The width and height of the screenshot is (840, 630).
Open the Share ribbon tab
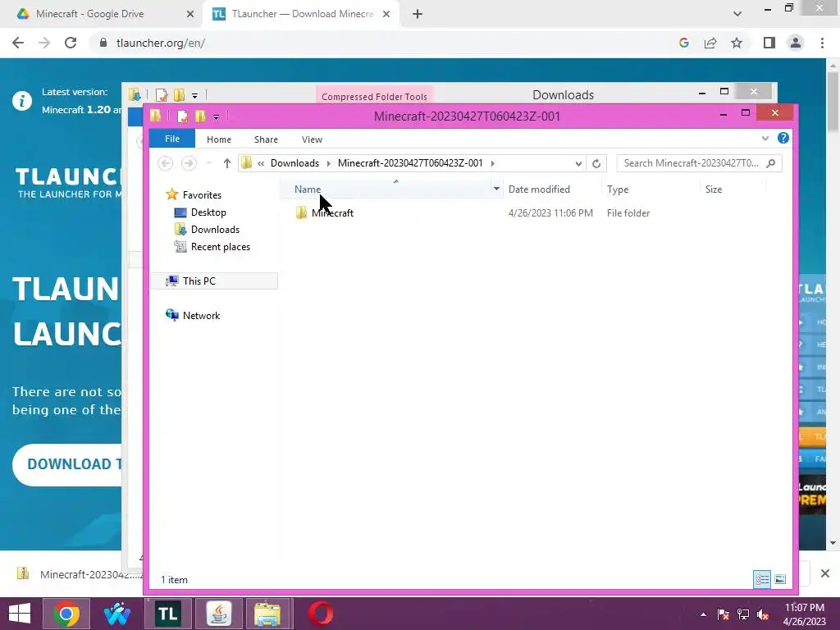point(266,139)
